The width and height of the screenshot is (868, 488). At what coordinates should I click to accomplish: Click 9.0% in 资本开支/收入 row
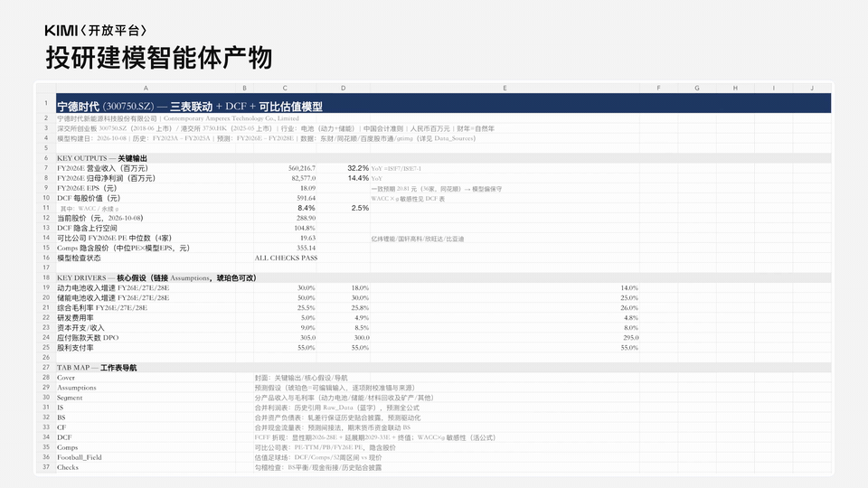[307, 327]
